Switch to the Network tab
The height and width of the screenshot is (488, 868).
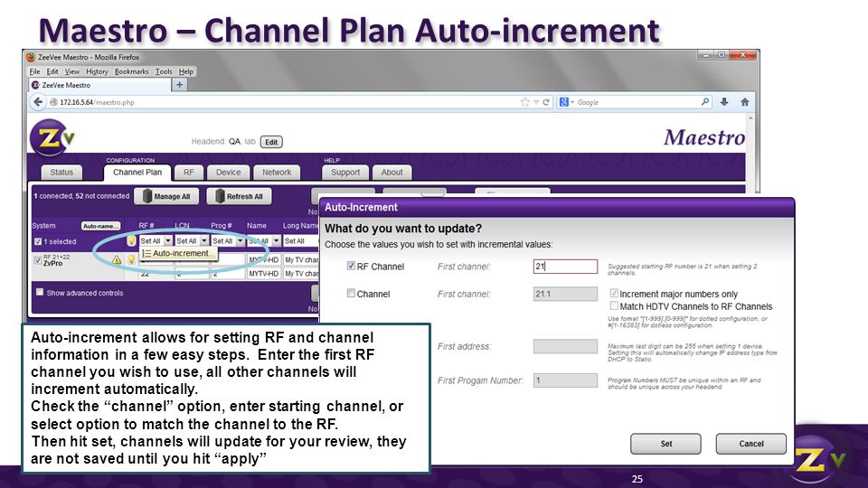point(277,172)
